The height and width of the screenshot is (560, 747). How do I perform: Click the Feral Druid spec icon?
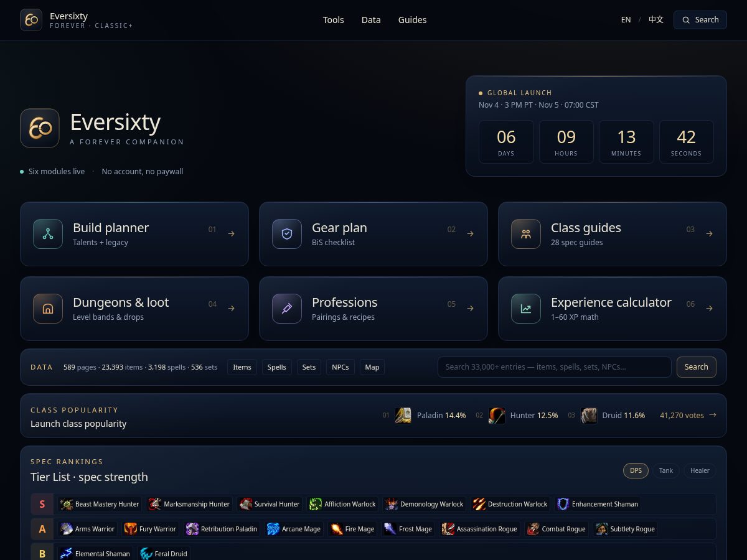pos(146,554)
